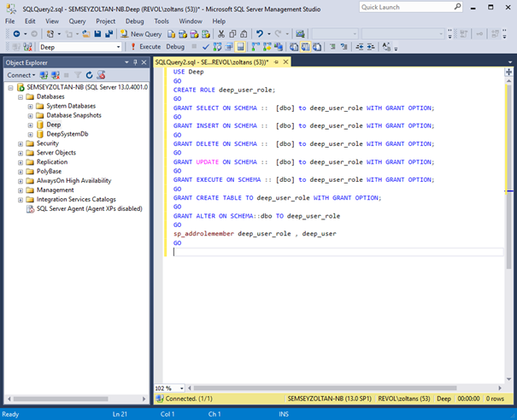The image size is (517, 420).
Task: Click the New Query toolbar button
Action: (x=145, y=34)
